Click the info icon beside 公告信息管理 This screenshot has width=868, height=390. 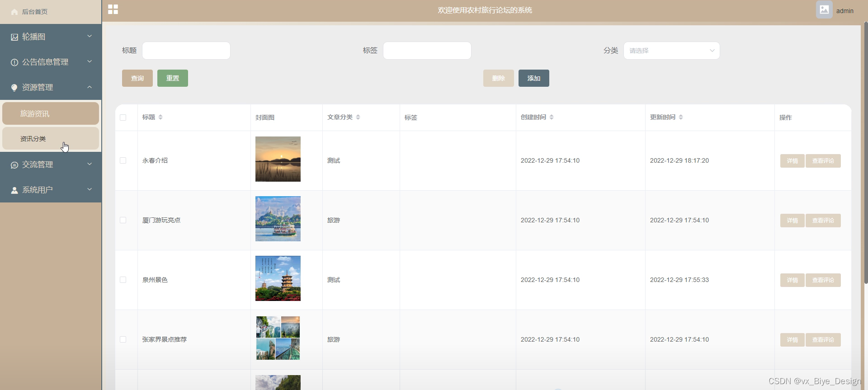pyautogui.click(x=14, y=62)
